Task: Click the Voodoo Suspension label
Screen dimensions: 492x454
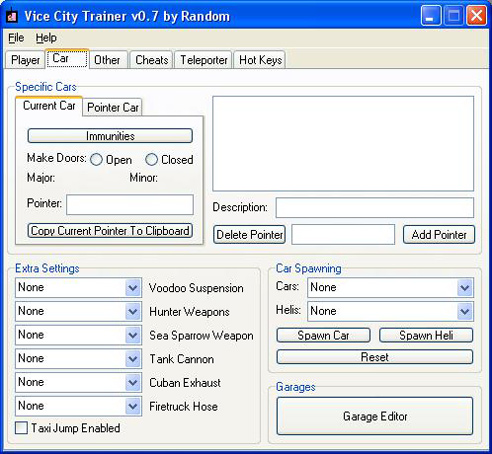Action: pos(196,288)
